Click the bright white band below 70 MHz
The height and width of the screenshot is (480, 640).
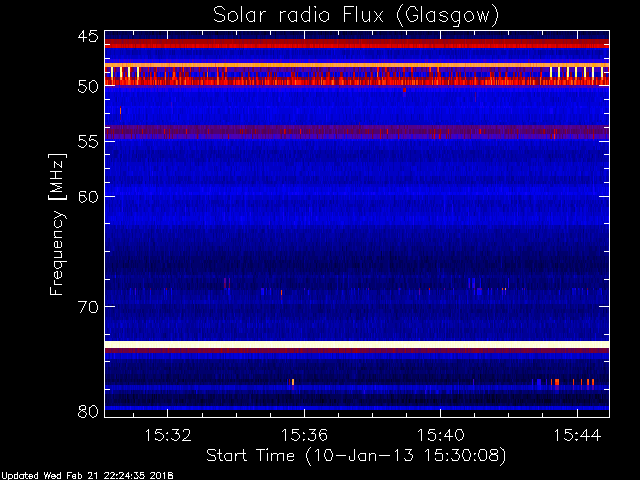coord(357,344)
